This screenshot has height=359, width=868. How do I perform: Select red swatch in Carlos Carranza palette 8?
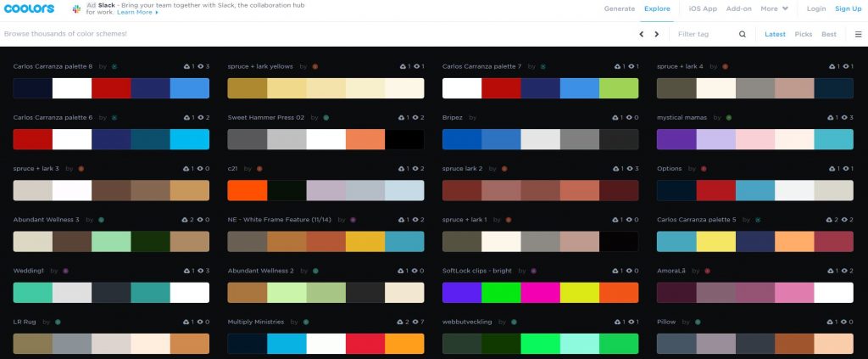[111, 88]
